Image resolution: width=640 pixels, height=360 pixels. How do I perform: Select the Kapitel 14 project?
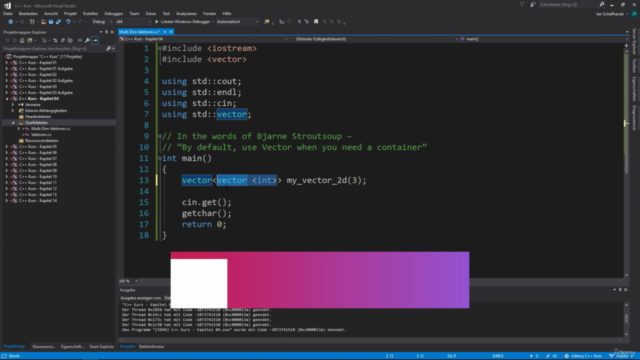click(x=38, y=200)
